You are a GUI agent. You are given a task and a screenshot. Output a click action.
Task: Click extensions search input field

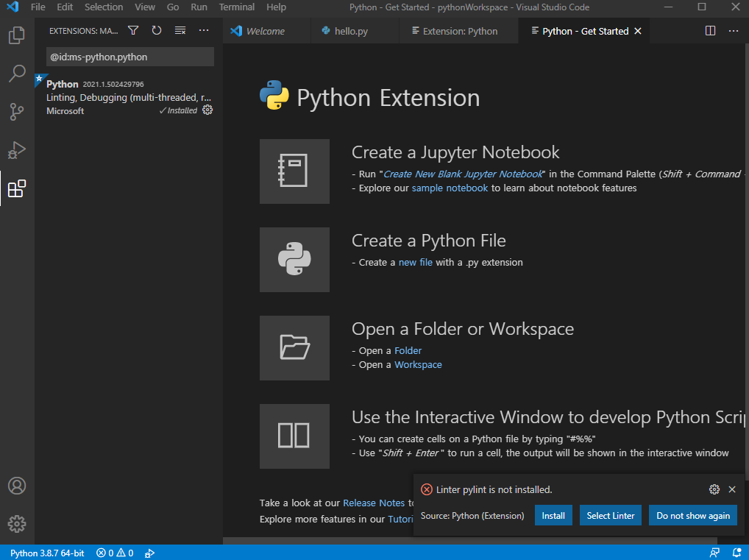(130, 57)
